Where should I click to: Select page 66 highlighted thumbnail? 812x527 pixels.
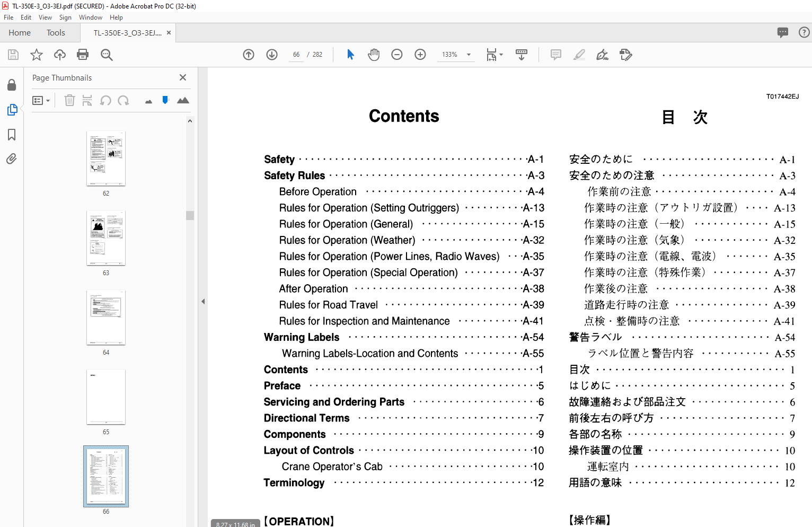click(106, 476)
